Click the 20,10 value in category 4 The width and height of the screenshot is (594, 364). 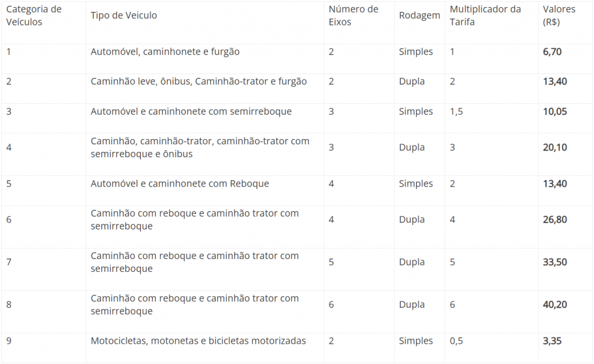555,147
